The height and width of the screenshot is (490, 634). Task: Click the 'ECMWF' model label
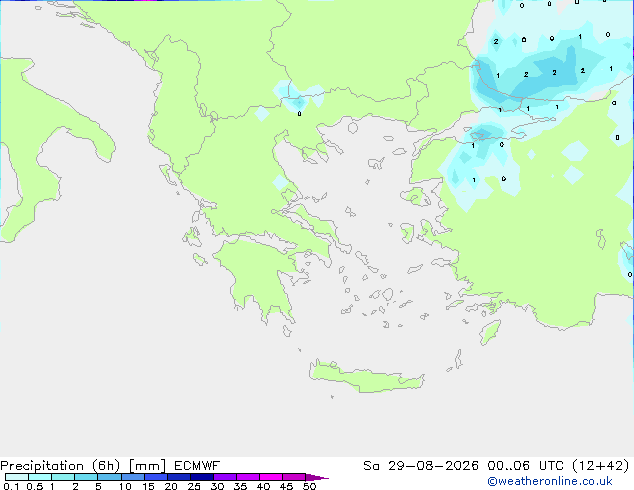[197, 466]
